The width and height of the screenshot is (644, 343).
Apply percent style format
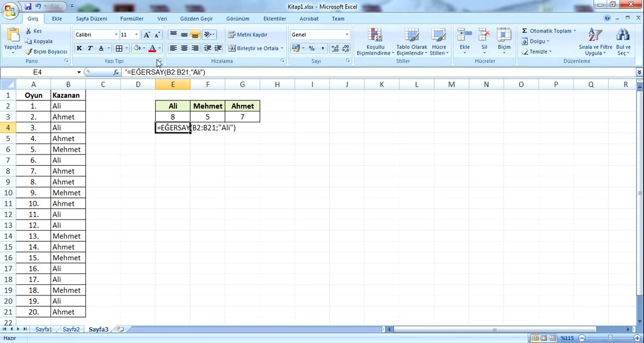pos(311,48)
